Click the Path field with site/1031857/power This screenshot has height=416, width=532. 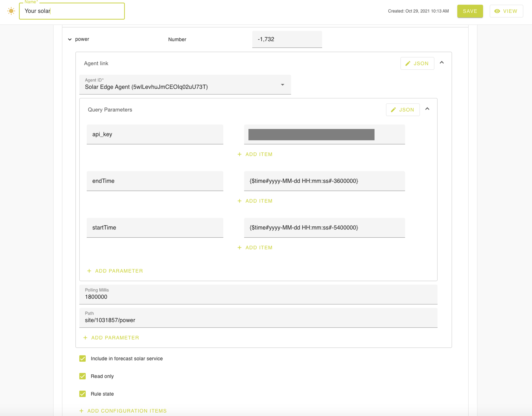click(258, 320)
